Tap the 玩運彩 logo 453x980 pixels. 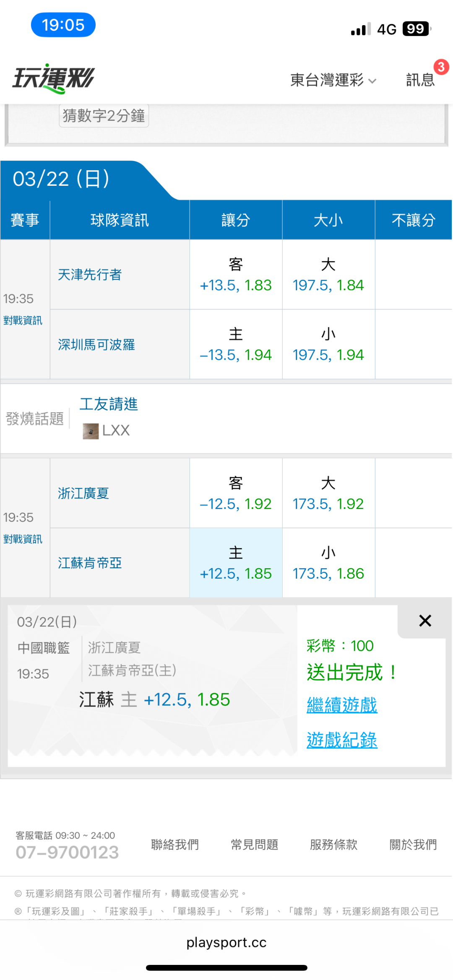[54, 78]
